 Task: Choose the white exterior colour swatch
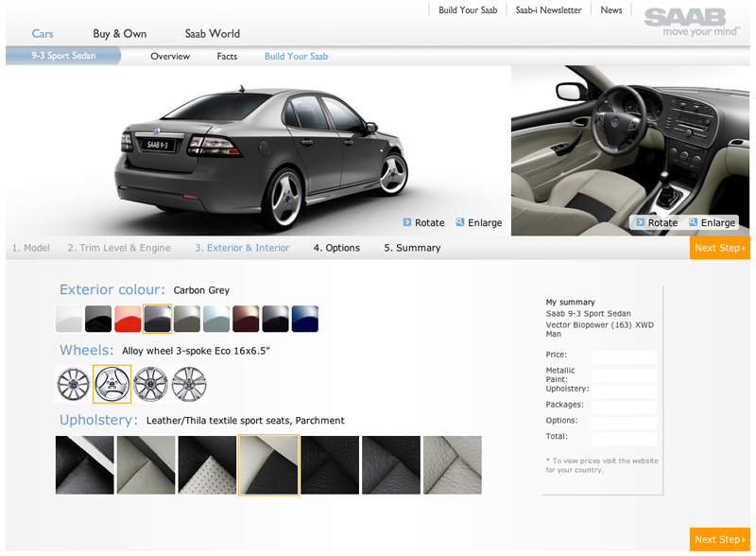[69, 319]
